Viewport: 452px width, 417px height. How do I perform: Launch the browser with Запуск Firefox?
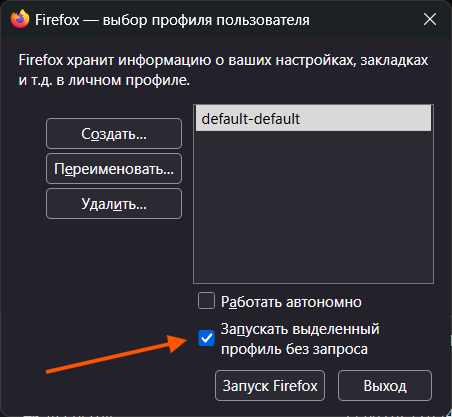270,386
